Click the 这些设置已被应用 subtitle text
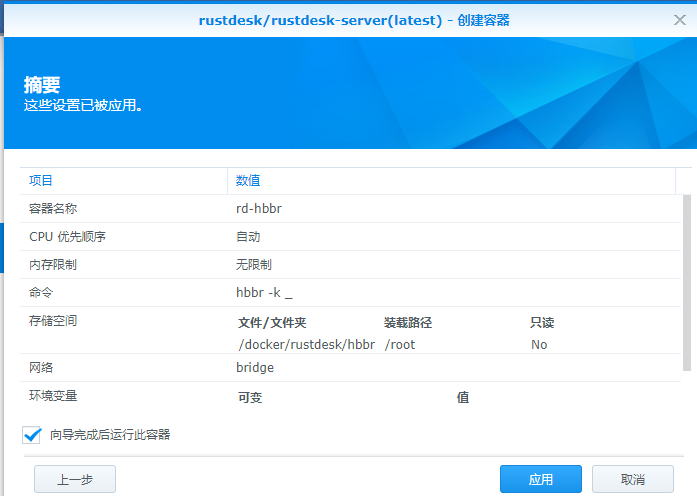 83,105
